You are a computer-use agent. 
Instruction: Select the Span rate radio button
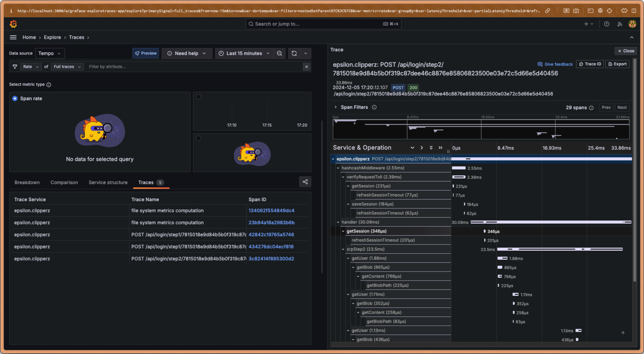pos(15,98)
